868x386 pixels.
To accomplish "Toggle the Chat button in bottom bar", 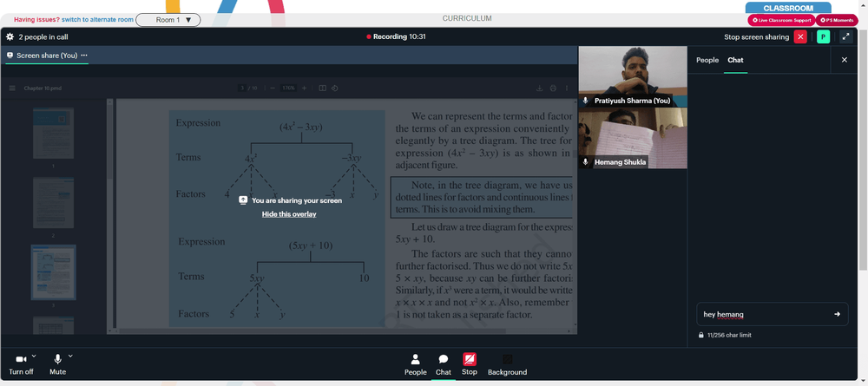I will [444, 365].
